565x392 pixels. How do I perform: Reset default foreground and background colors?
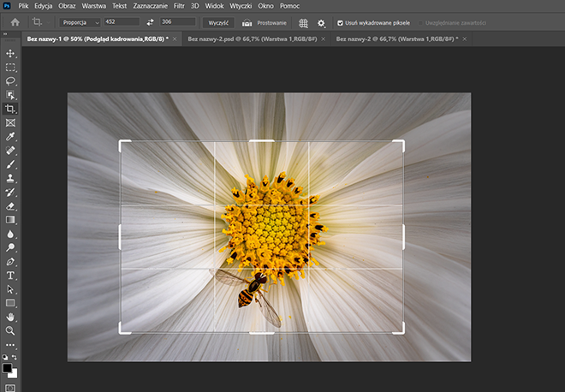click(x=5, y=358)
